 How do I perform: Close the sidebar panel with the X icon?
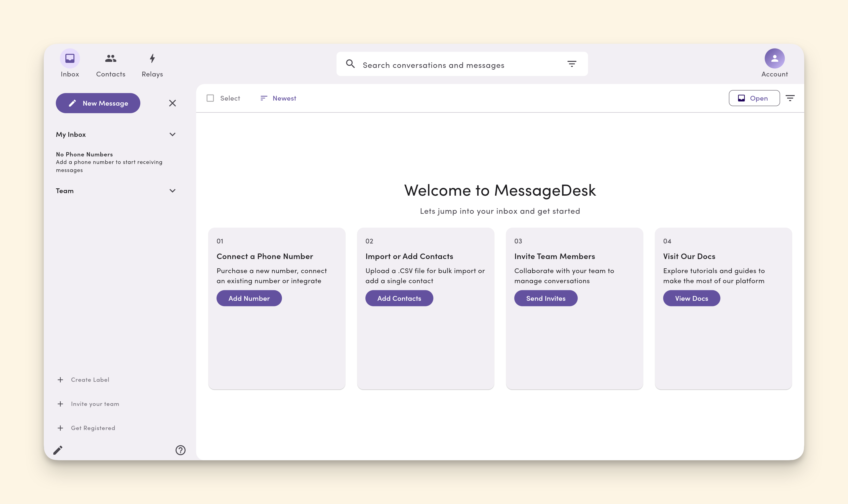tap(173, 103)
